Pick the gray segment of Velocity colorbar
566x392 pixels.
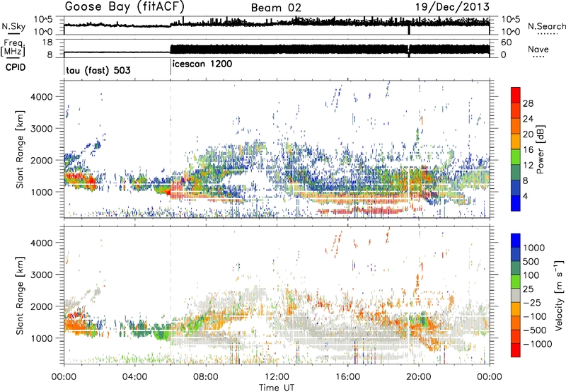516,295
